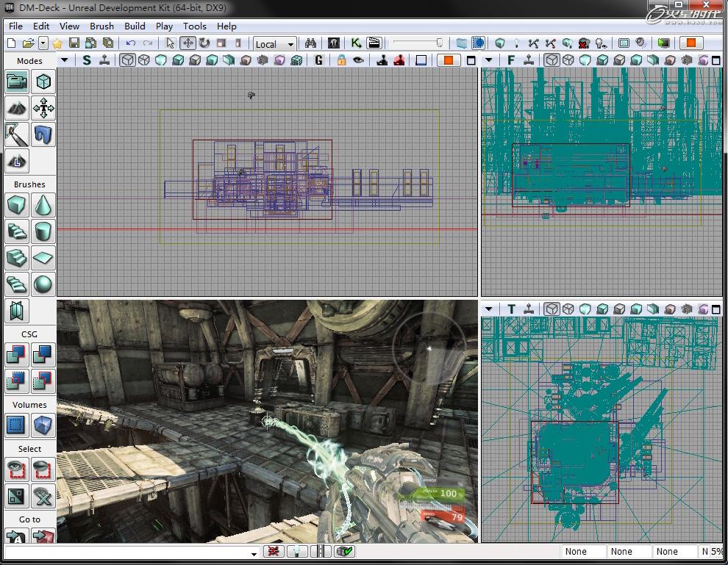
Task: Open the Brush menu
Action: (101, 26)
